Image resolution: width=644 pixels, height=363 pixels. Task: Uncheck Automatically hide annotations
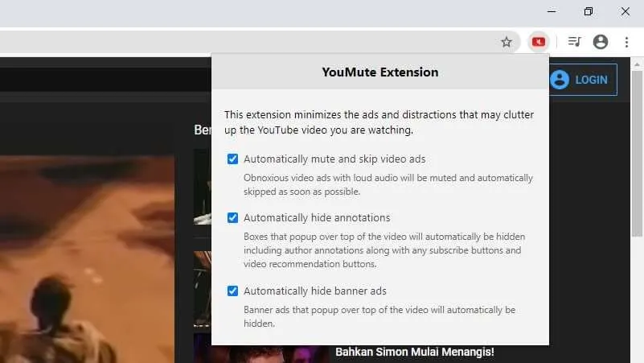[x=232, y=218]
